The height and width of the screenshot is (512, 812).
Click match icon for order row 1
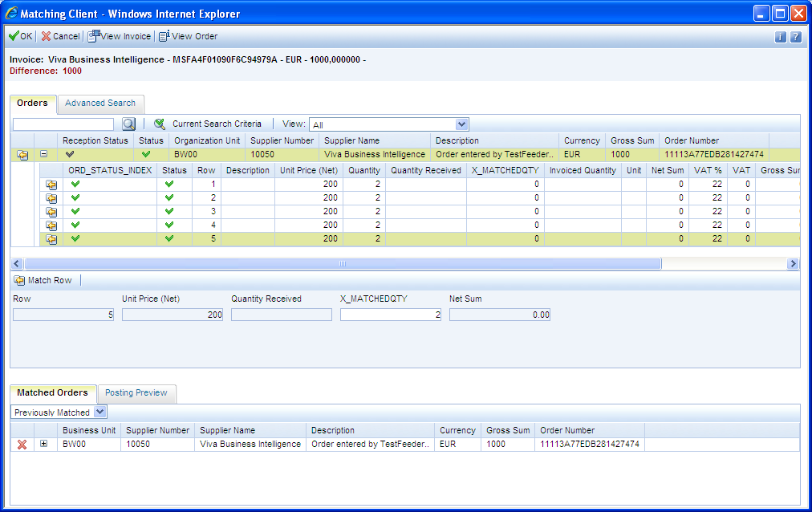pos(51,185)
